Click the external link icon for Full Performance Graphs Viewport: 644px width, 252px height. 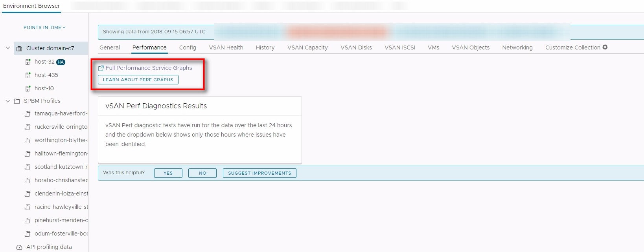coord(101,68)
